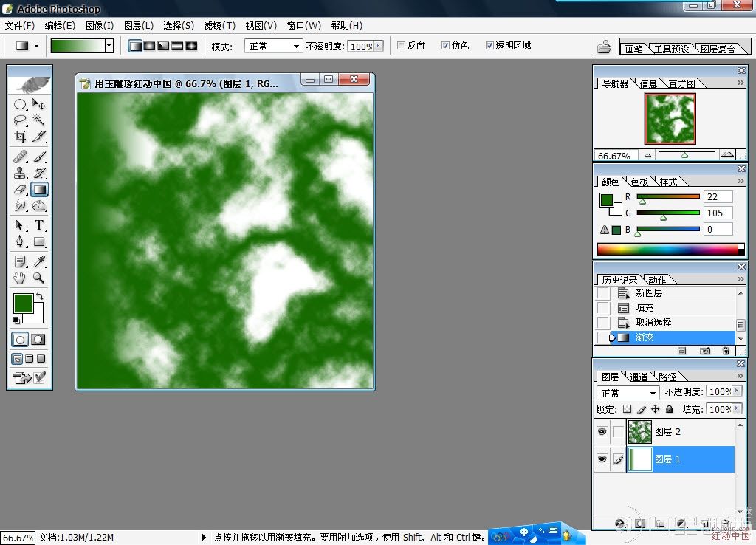The width and height of the screenshot is (756, 545).
Task: Open the 文件(F) menu
Action: (20, 26)
